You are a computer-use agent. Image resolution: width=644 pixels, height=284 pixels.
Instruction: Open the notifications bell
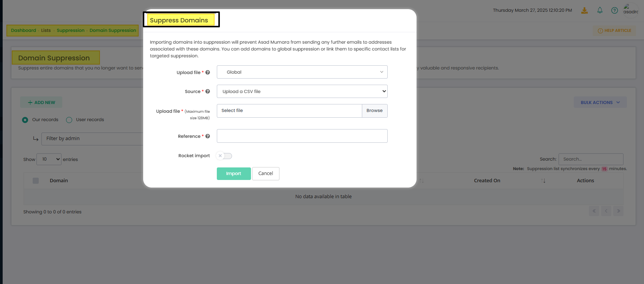600,10
